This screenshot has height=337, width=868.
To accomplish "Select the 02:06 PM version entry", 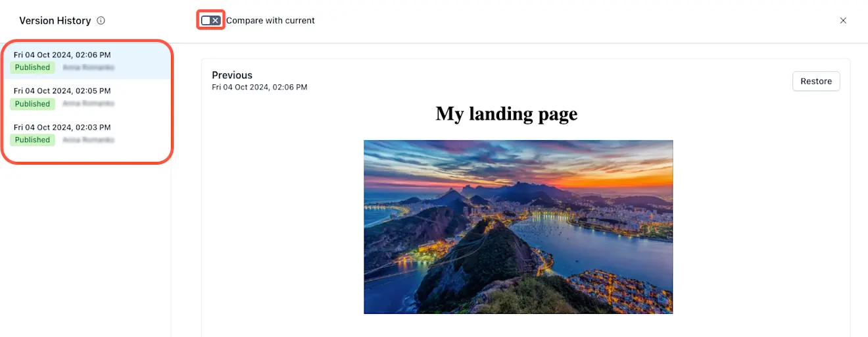I will pos(86,61).
